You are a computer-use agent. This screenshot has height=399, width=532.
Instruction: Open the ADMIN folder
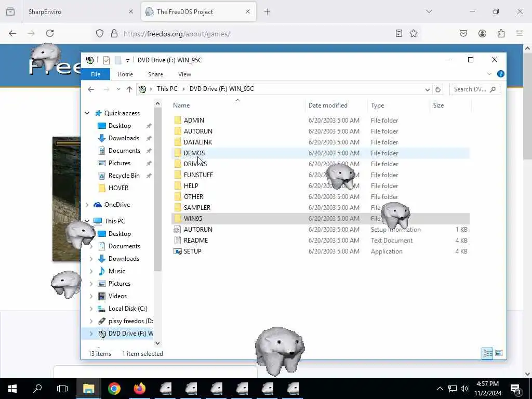tap(194, 121)
